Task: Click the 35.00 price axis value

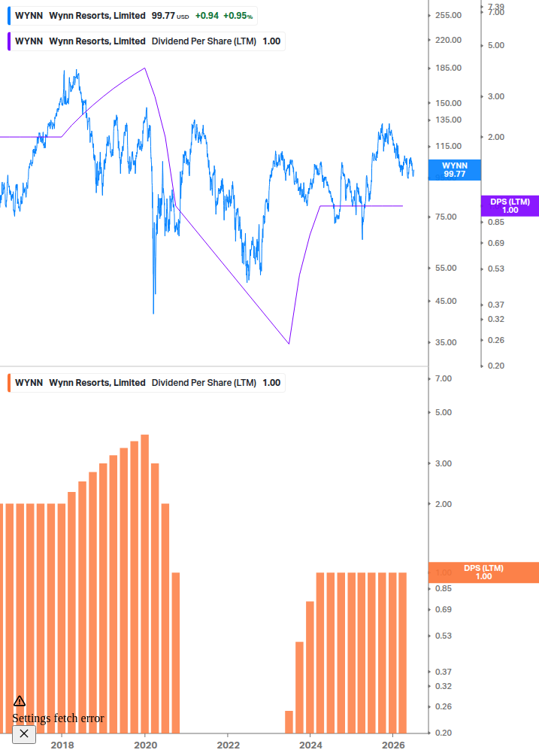Action: click(x=446, y=342)
